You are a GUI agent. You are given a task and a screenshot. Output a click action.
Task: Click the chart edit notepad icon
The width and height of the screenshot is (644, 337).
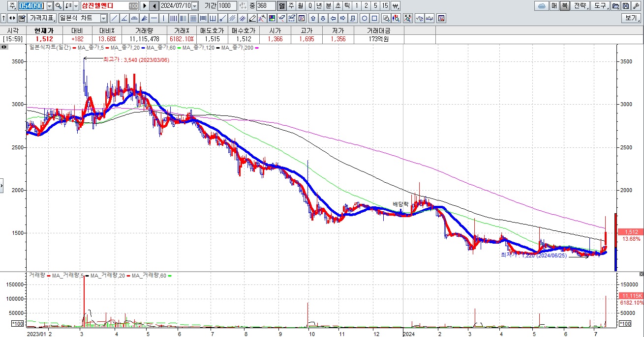pyautogui.click(x=22, y=18)
